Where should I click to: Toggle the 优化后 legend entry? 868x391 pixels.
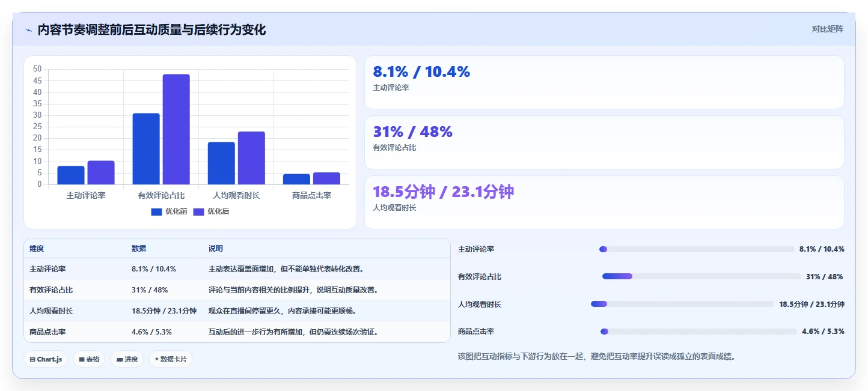tap(211, 211)
